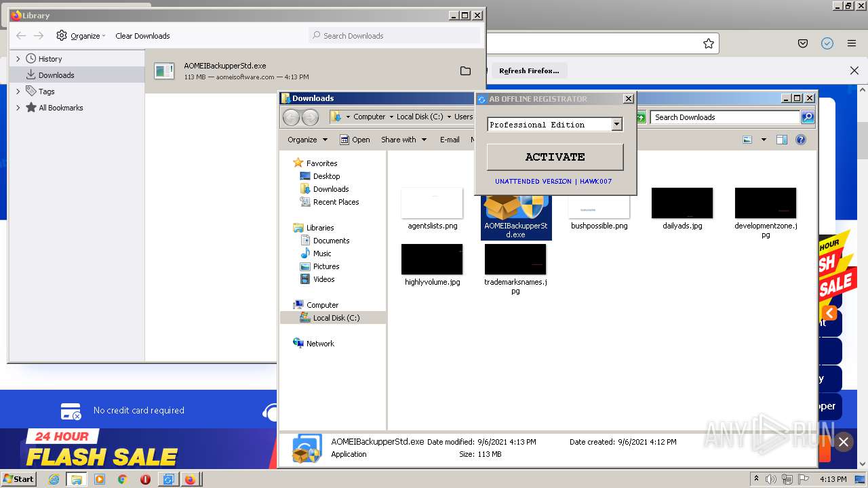Close the AB OFFLINE REGISTRATOR dialog
Image resolution: width=868 pixels, height=488 pixels.
628,99
